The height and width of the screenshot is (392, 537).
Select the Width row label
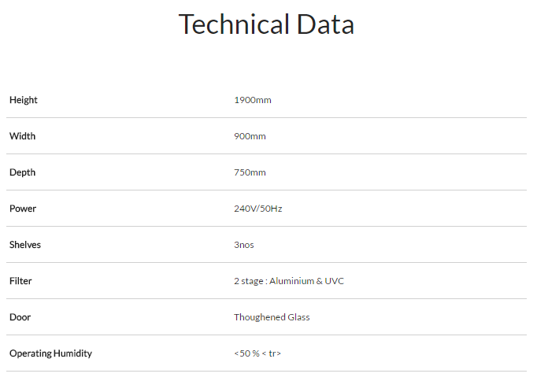click(22, 136)
